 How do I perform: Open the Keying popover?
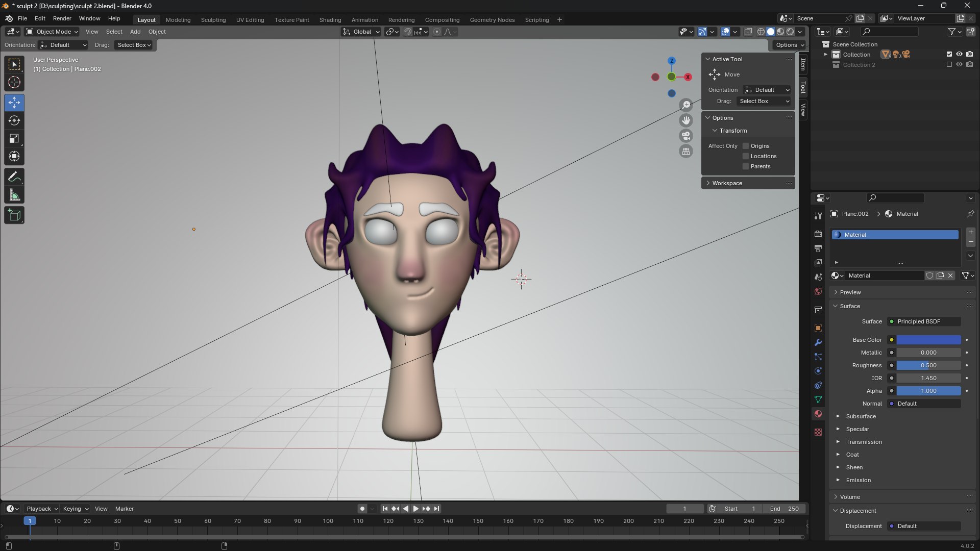point(76,509)
